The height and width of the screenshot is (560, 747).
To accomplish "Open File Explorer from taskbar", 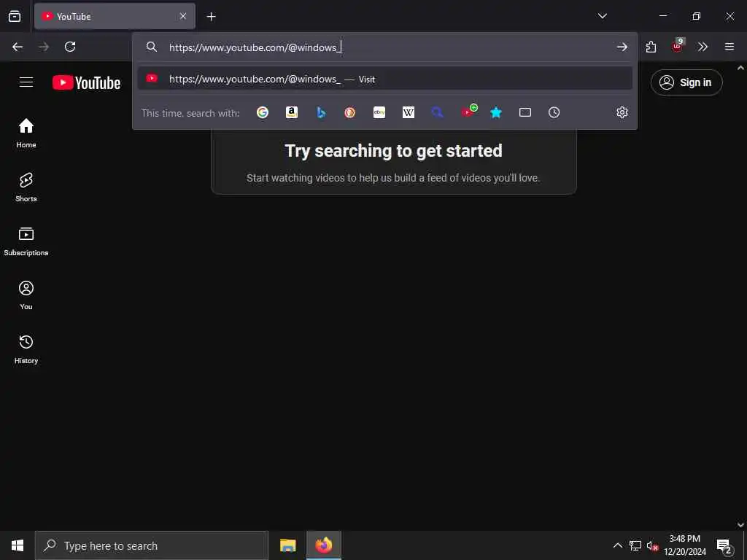I will (x=287, y=545).
